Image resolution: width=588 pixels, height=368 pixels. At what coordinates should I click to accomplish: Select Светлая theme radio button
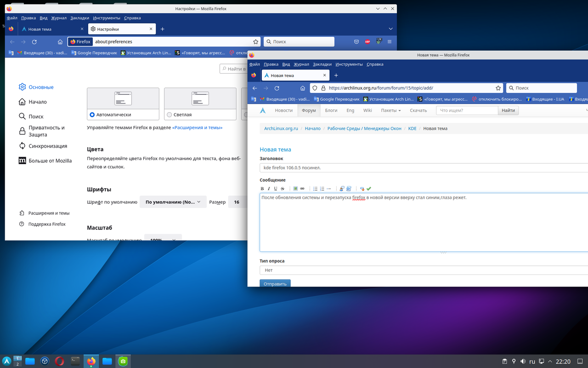tap(169, 115)
